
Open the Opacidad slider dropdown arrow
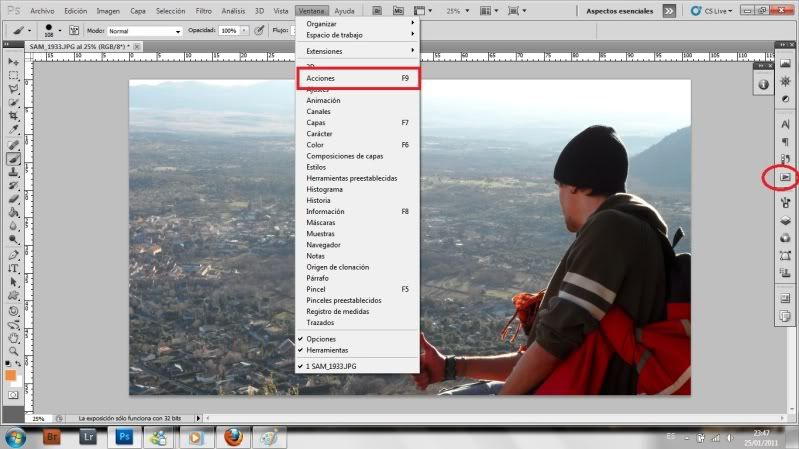click(245, 31)
